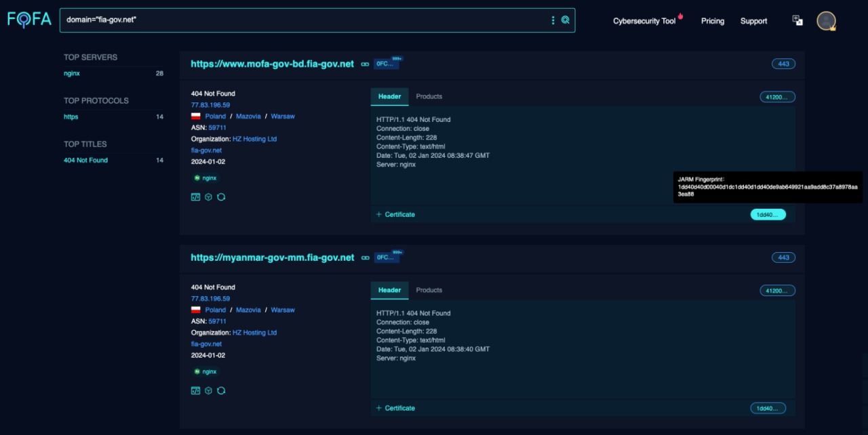Click the search magnifier icon in query bar

click(566, 20)
